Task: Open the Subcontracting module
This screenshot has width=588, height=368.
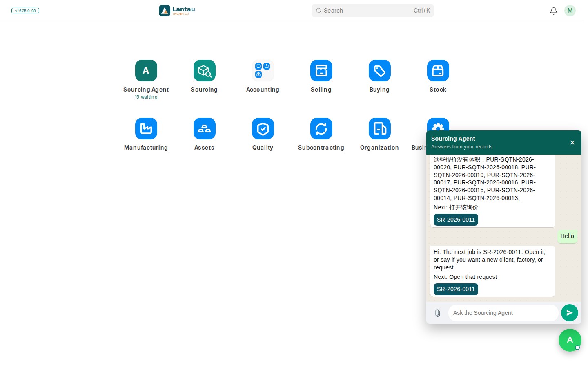Action: (321, 129)
